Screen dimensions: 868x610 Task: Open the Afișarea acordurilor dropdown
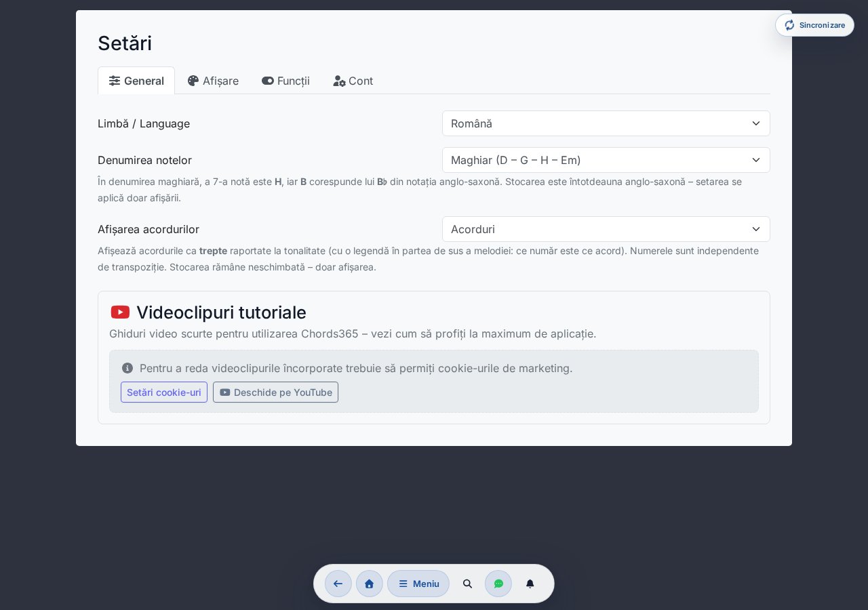tap(606, 229)
